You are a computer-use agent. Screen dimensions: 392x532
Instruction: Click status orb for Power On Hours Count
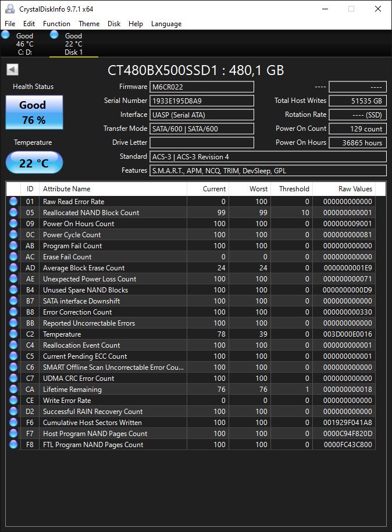[x=13, y=224]
